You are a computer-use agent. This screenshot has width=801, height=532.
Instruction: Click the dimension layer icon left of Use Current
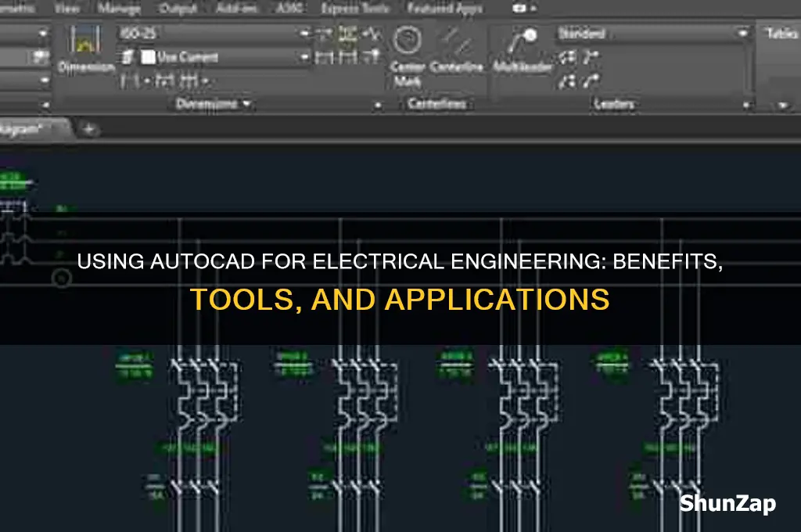[128, 57]
